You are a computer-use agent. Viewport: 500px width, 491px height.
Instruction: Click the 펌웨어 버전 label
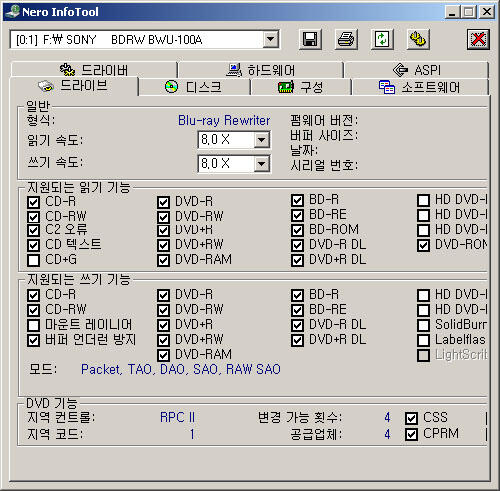[324, 120]
